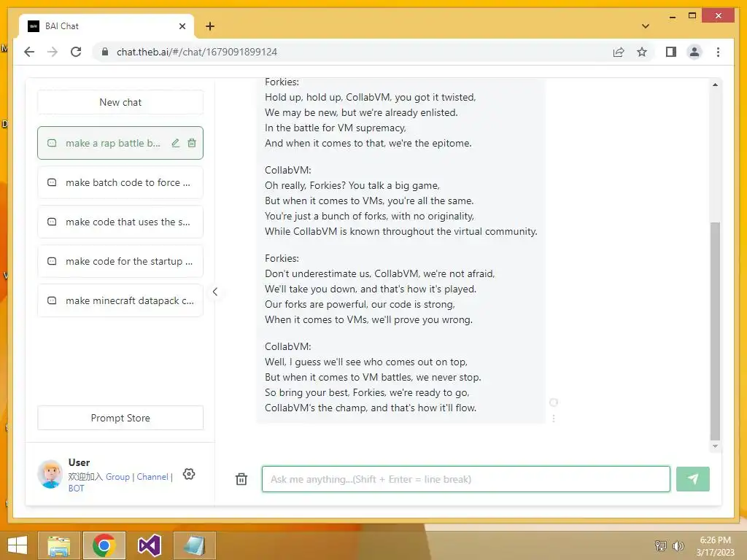Click the line 'Our forks are powerful, our code is strong,'
This screenshot has height=560, width=747.
click(360, 304)
